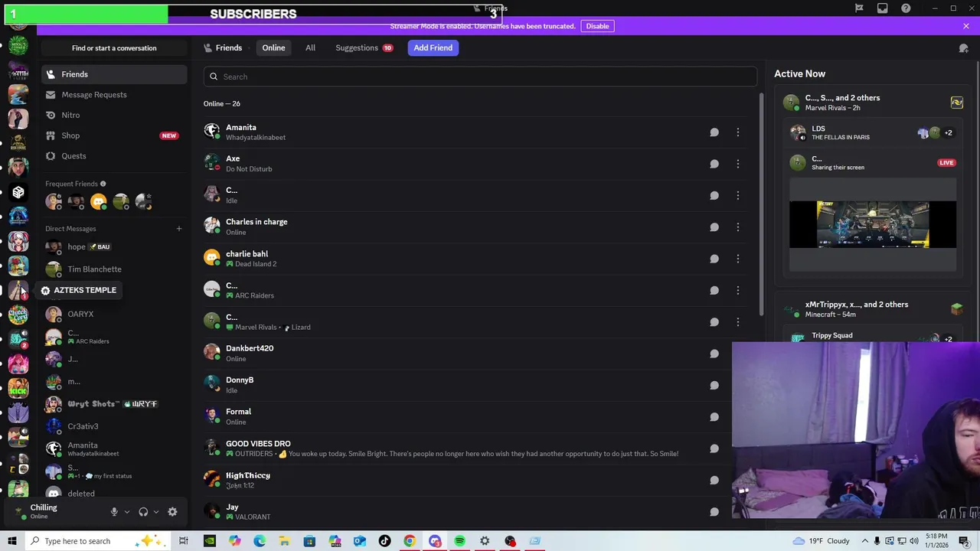Open Spotify from the taskbar
980x551 pixels.
coord(459,541)
